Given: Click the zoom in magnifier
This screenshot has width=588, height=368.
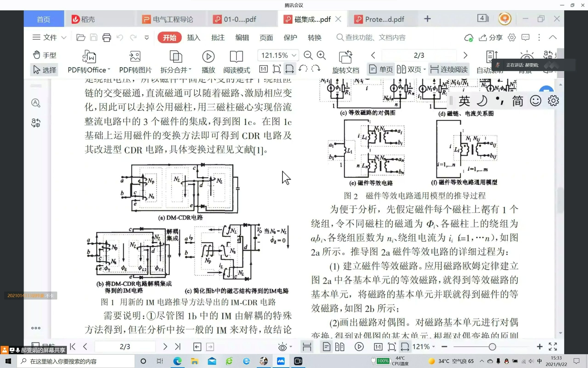Looking at the screenshot, I should pos(321,55).
